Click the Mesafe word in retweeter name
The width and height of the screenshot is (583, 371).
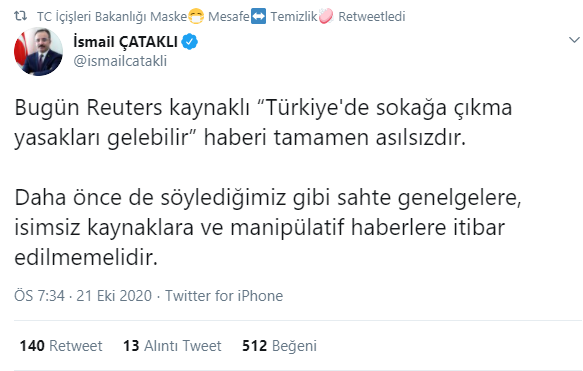click(x=228, y=17)
